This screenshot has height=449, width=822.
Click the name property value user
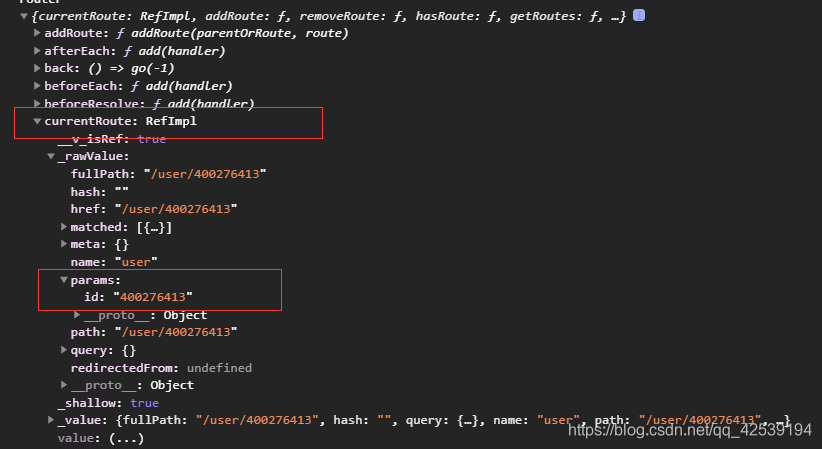pos(136,262)
